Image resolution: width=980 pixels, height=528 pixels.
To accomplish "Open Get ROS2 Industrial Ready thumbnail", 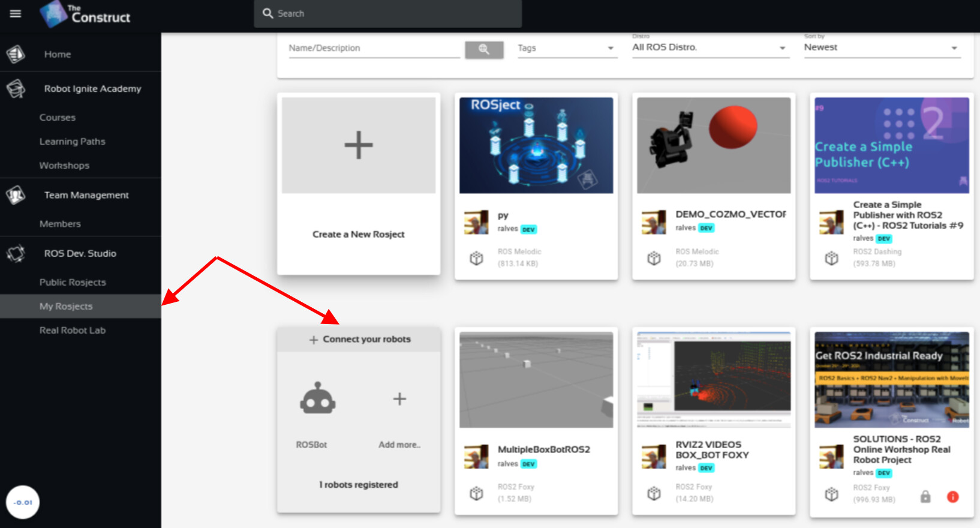I will 891,380.
